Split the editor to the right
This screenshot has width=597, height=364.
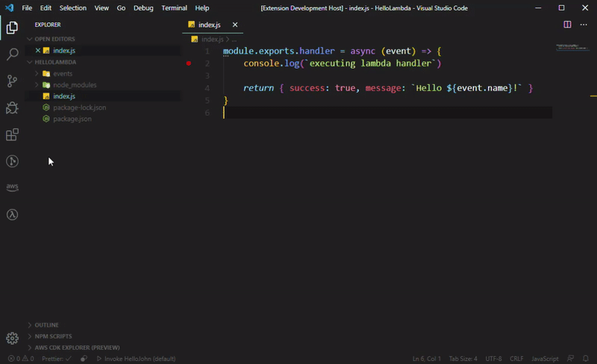coord(567,25)
